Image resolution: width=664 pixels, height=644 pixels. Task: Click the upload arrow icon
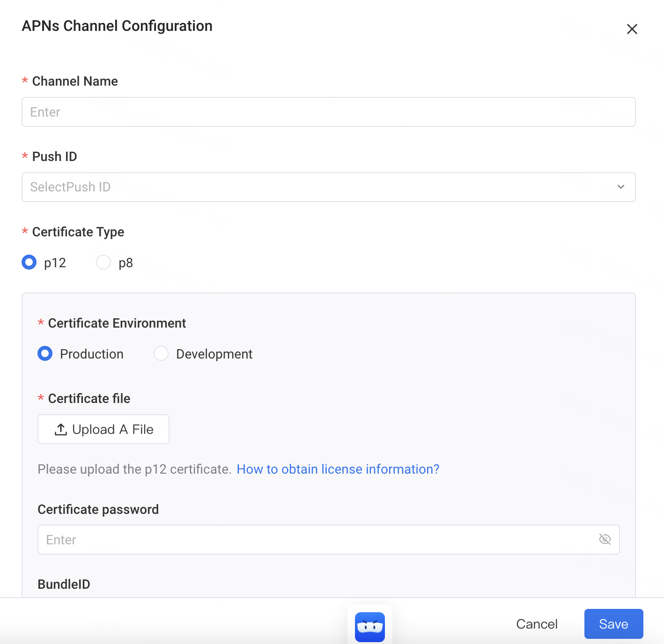point(61,429)
